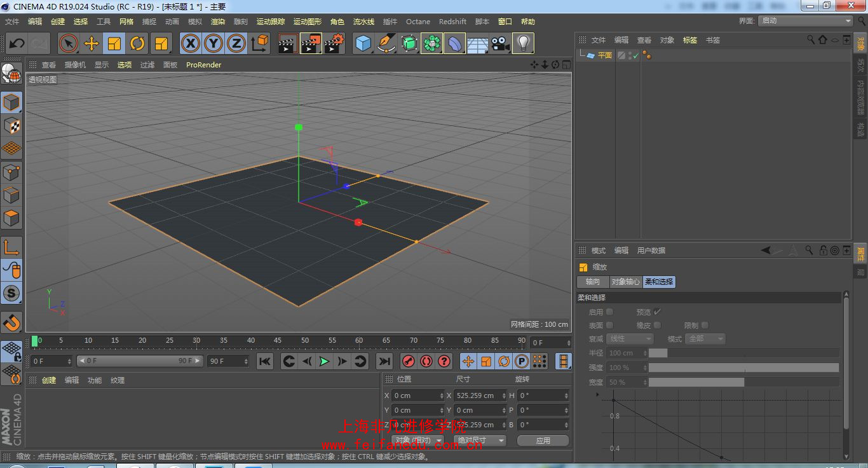
Task: Click the green Array modeling icon
Action: click(431, 43)
